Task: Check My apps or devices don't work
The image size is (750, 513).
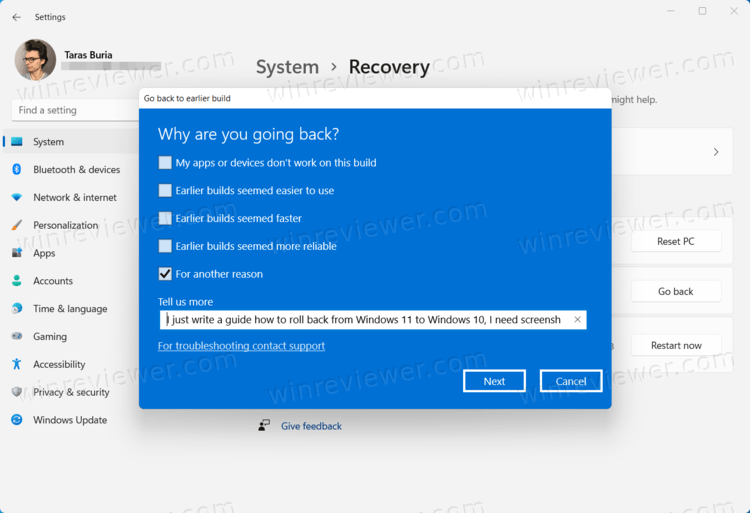Action: (165, 163)
